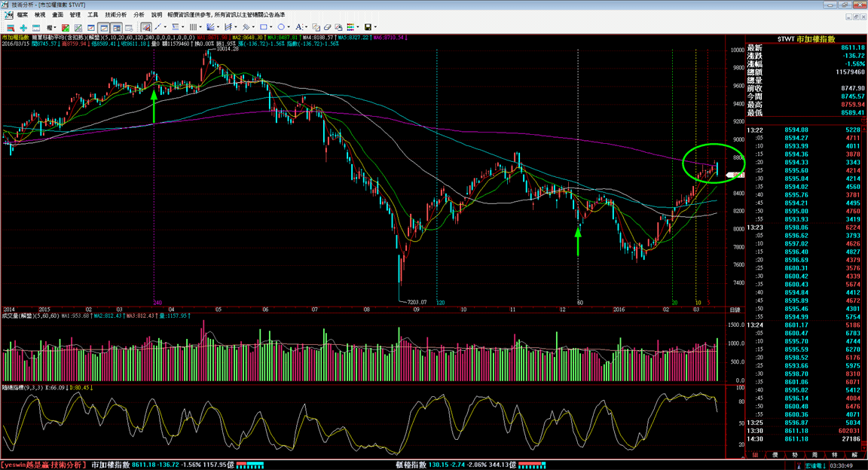This screenshot has width=868, height=470.
Task: Select the horizontal lines drawing tool
Action: 176,27
